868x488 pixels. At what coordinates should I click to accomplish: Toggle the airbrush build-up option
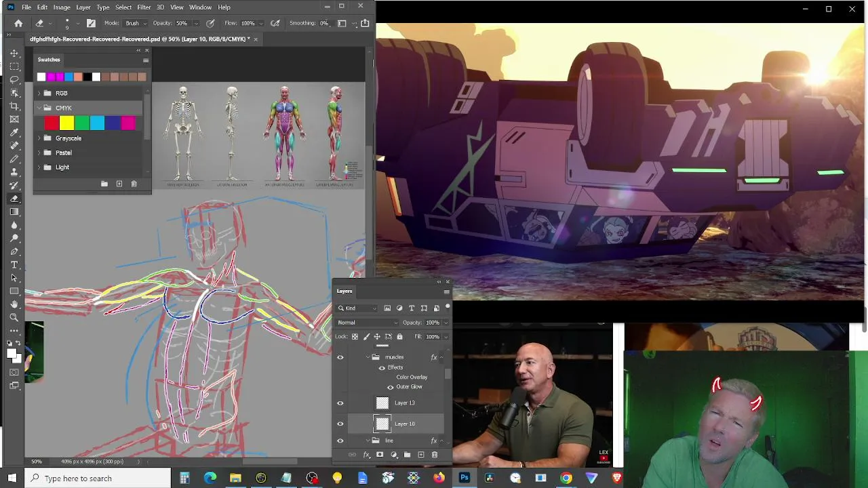pos(275,23)
